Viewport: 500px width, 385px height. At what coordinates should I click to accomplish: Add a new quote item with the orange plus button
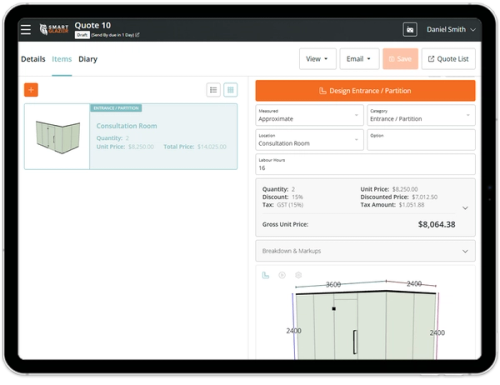pyautogui.click(x=31, y=90)
